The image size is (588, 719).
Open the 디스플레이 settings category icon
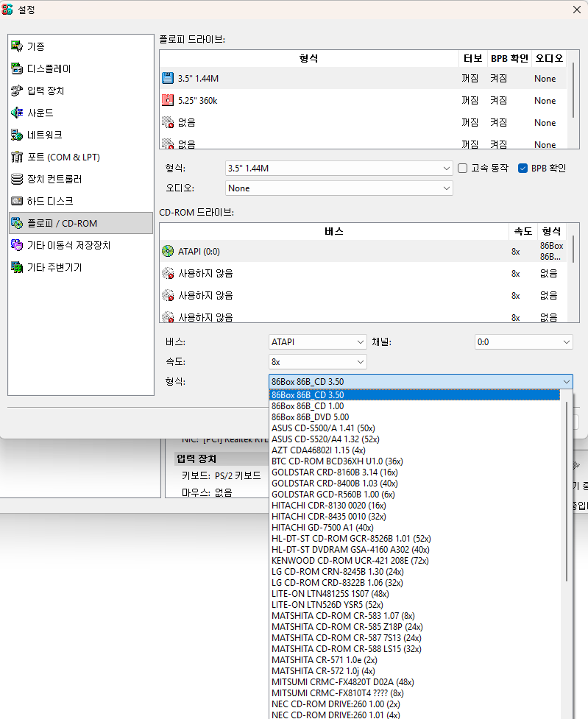(17, 68)
